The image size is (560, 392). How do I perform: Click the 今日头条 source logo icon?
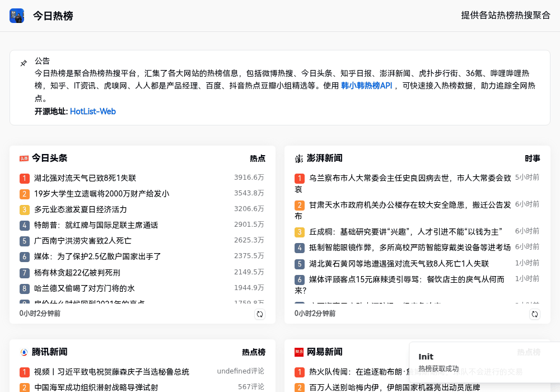coord(24,158)
